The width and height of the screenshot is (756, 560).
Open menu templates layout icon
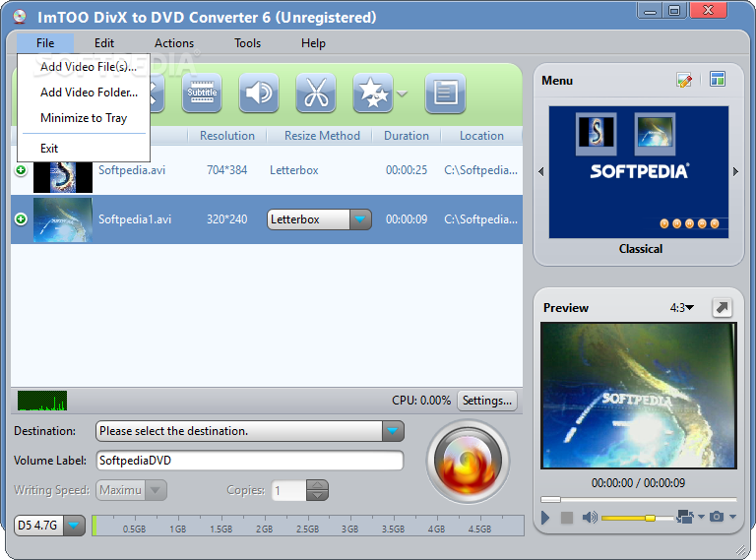718,79
